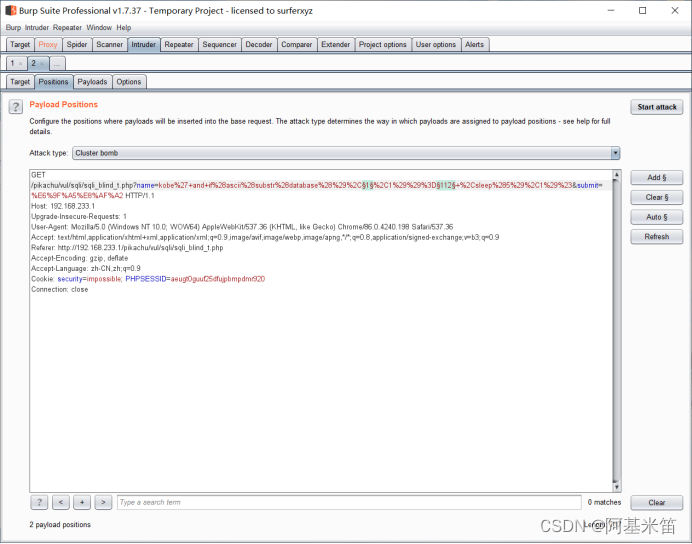Click the PHPSESSID cookie value
Image resolution: width=692 pixels, height=544 pixels.
pos(218,279)
